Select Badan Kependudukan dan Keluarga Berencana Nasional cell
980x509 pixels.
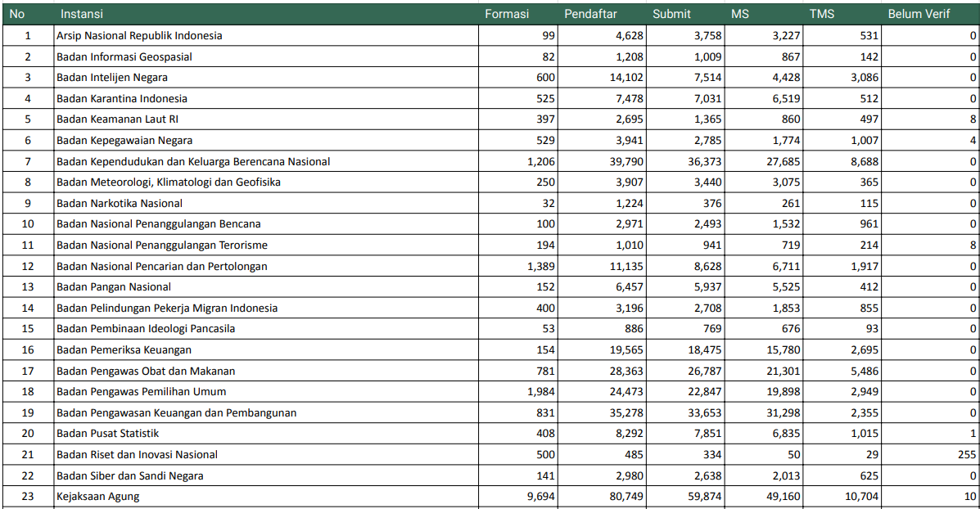(x=266, y=161)
